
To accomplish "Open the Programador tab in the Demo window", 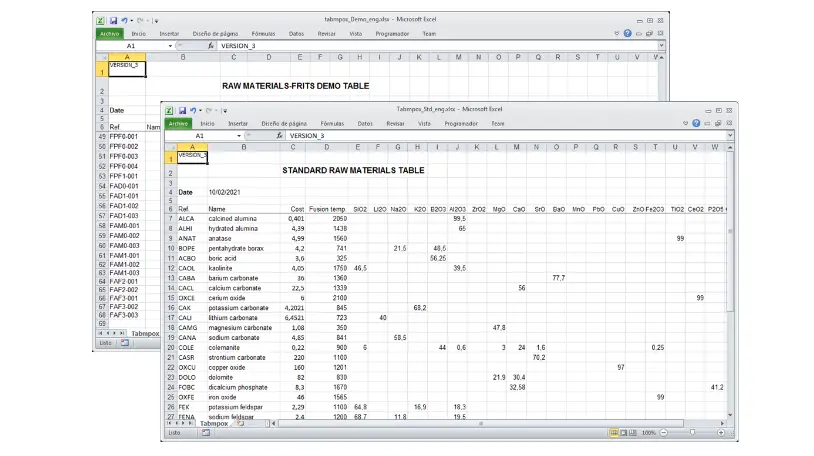I will pos(391,33).
